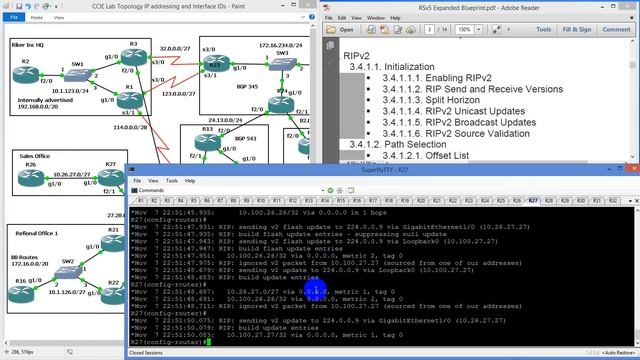Click the SuperPuTTY terminal vertical scrollbar

pos(637,278)
